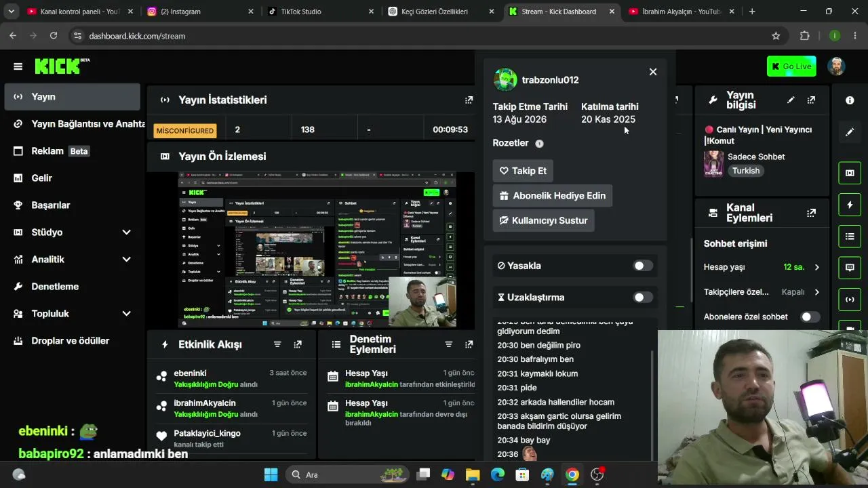Open Task View on the taskbar
Screen dimensions: 868x488
point(423,474)
